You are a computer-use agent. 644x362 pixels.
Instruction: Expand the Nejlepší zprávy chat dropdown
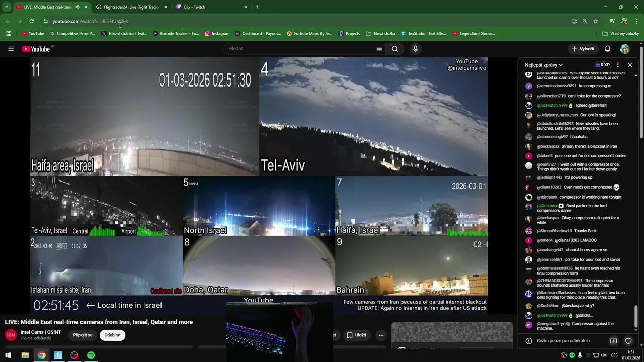(x=544, y=65)
